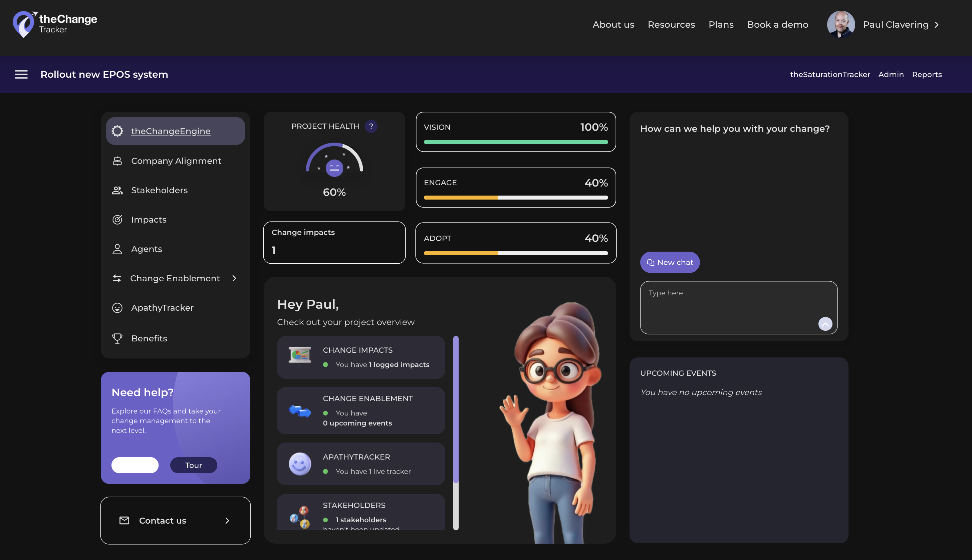Click the ApathyTracker smiley icon

click(117, 308)
